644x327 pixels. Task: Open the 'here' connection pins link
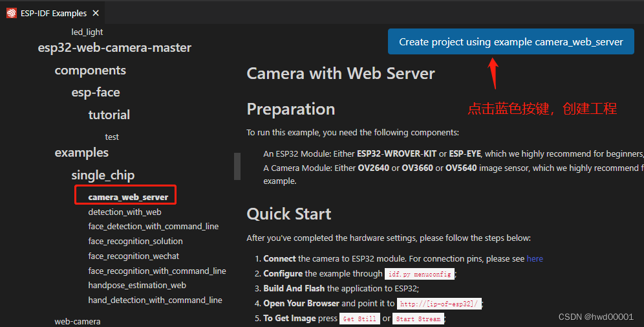click(535, 259)
